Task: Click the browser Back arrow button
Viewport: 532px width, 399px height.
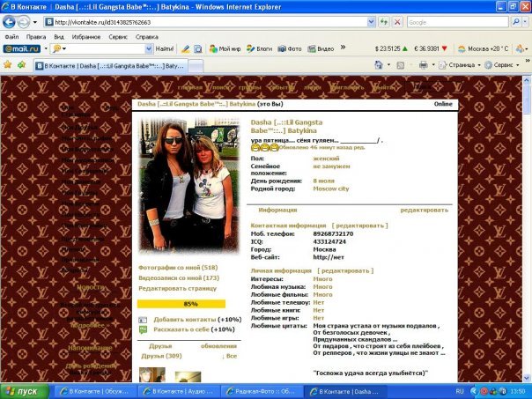Action: pyautogui.click(x=9, y=22)
